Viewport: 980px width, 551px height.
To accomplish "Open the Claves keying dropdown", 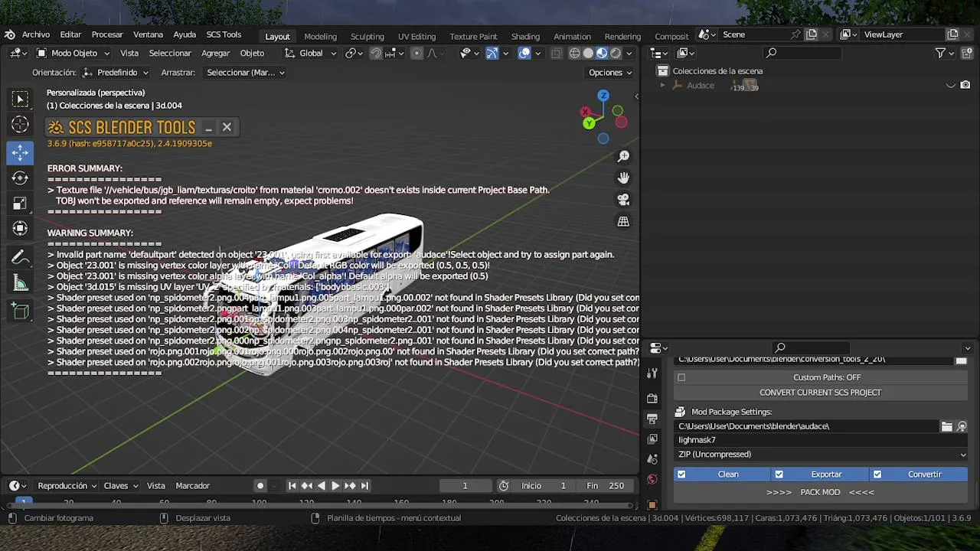I will [x=121, y=486].
